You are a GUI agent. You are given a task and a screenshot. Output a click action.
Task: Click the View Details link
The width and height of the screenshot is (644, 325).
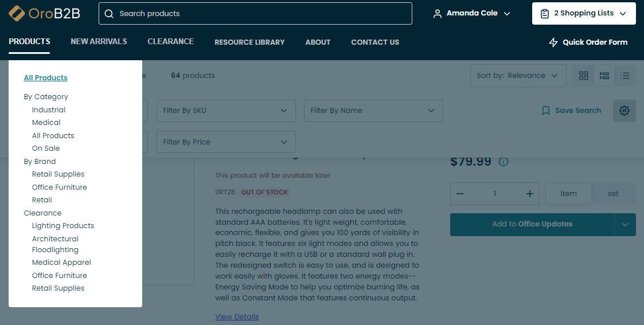[x=237, y=317]
